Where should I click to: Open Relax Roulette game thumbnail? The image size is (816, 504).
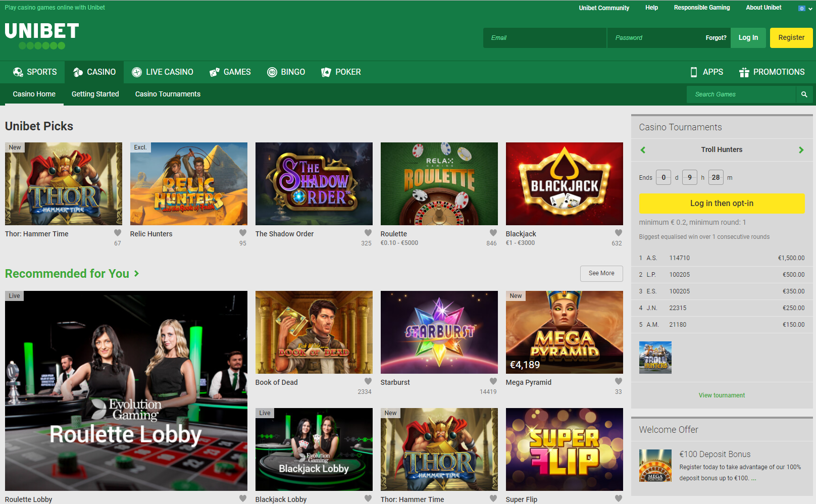[x=439, y=184]
